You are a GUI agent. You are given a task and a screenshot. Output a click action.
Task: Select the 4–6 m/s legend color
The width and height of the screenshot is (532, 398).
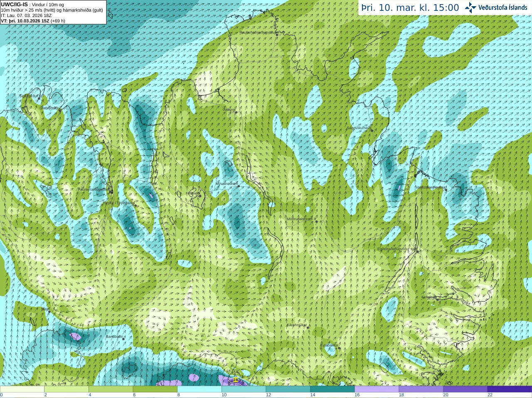[x=111, y=389]
